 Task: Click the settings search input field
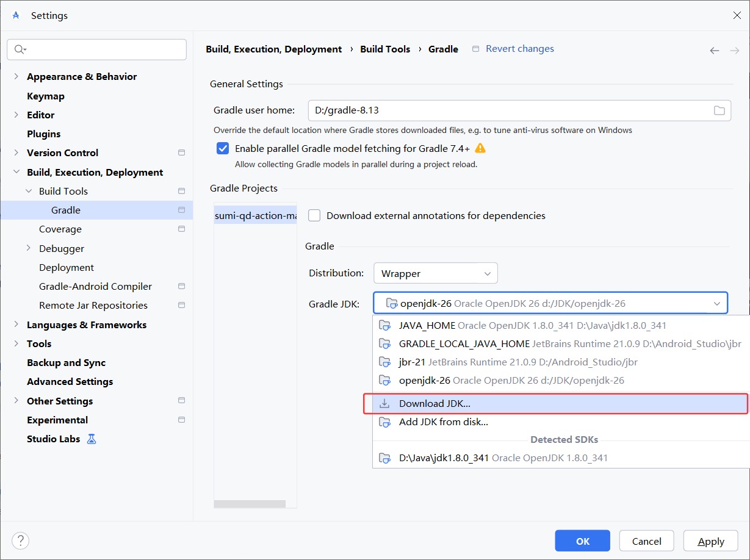click(96, 49)
